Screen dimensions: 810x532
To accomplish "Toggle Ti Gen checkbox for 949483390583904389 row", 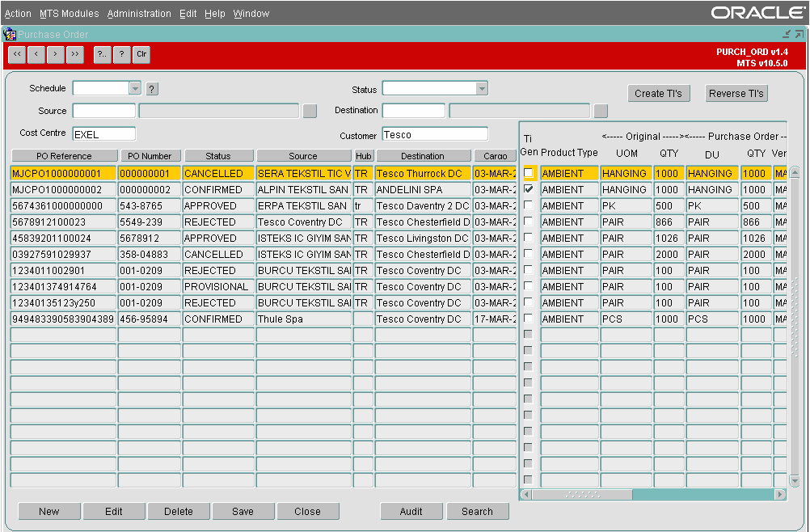I will tap(529, 319).
